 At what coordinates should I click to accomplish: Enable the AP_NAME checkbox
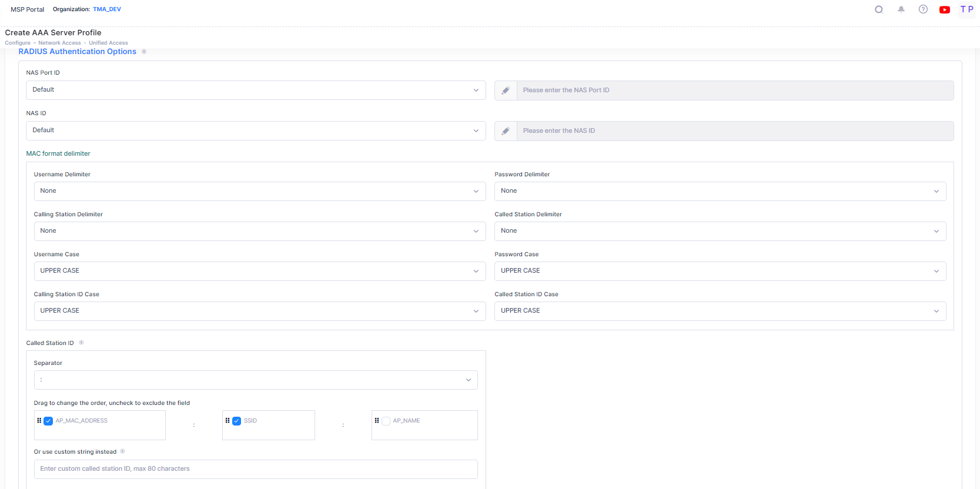point(386,421)
